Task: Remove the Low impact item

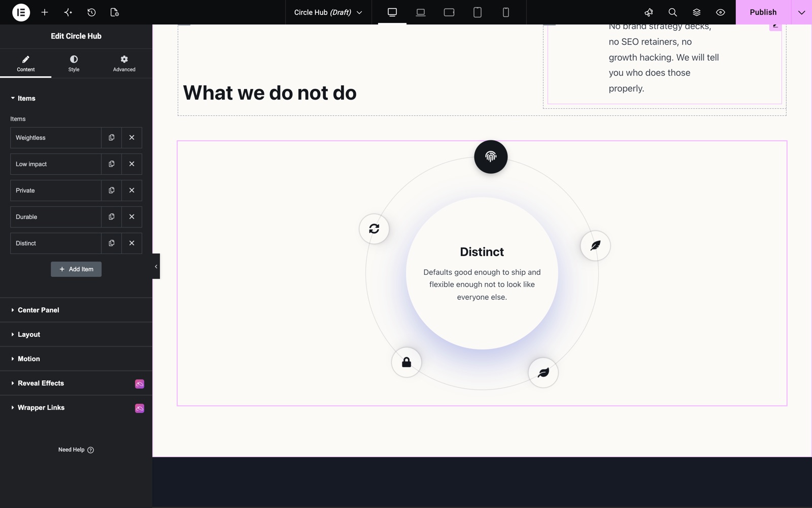Action: [x=132, y=164]
